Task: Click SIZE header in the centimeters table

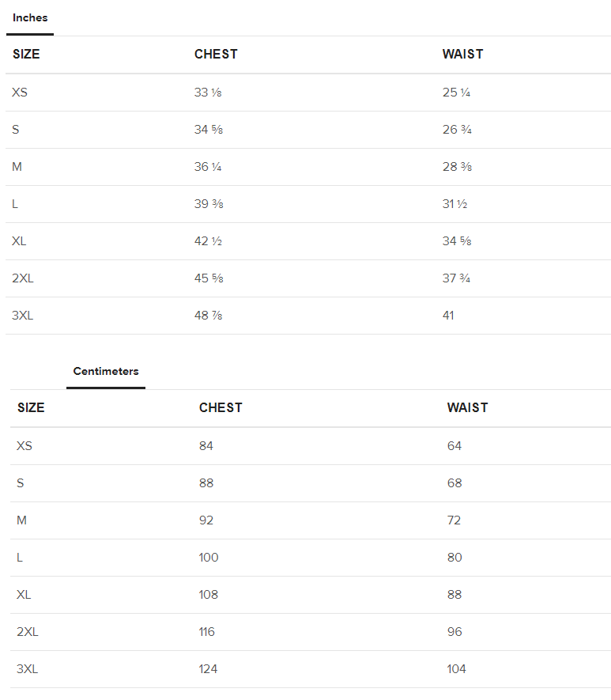Action: pos(31,408)
